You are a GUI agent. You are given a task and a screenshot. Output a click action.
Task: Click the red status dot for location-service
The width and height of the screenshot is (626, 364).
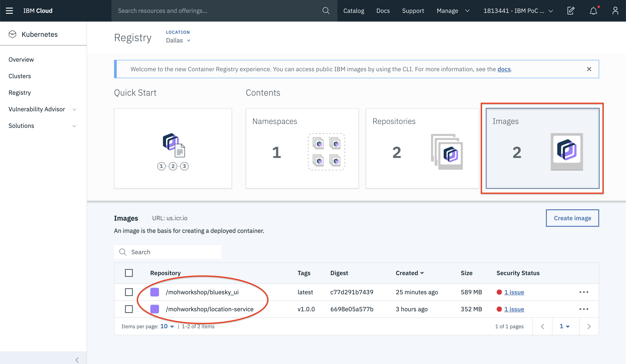tap(499, 309)
